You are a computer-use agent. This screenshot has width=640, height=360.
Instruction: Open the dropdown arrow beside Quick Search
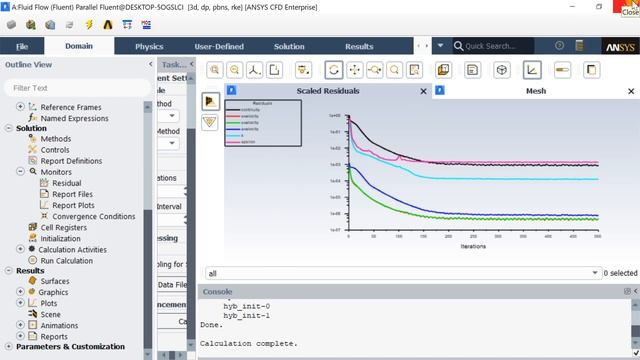(440, 46)
